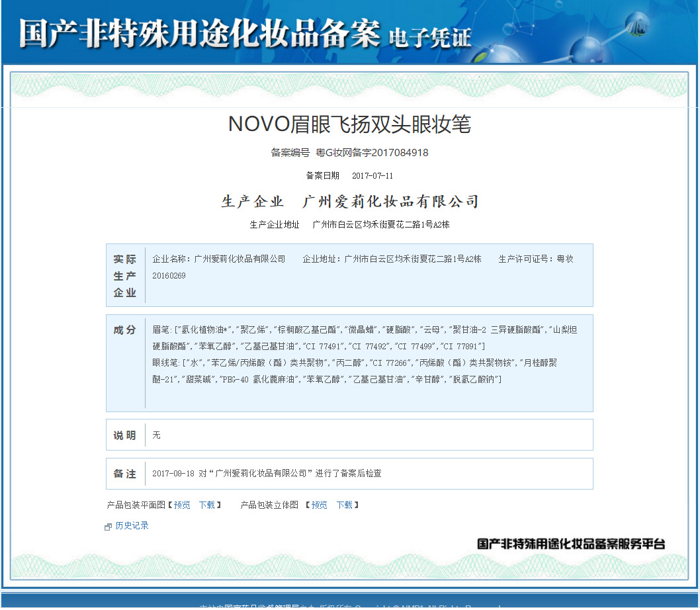700x610 pixels.
Task: Click the 备注 section label
Action: [x=124, y=474]
